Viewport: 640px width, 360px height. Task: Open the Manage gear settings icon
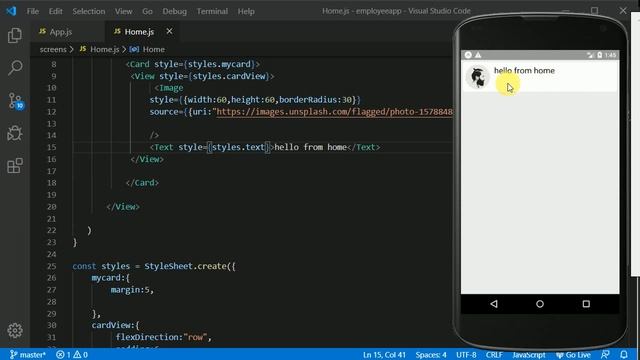click(15, 330)
